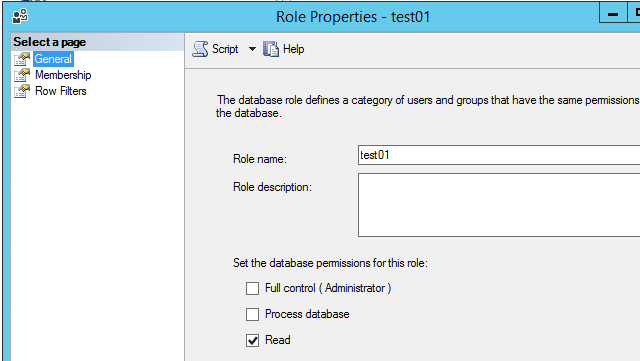Click the Script button label
Screen dimensions: 640x361
[x=225, y=49]
